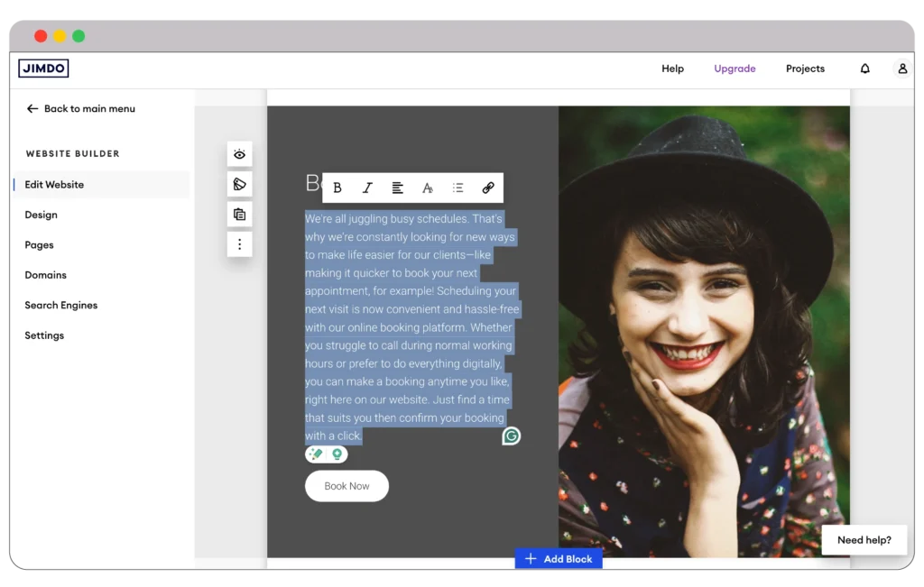This screenshot has height=587, width=924.
Task: Open the notifications bell
Action: 864,69
